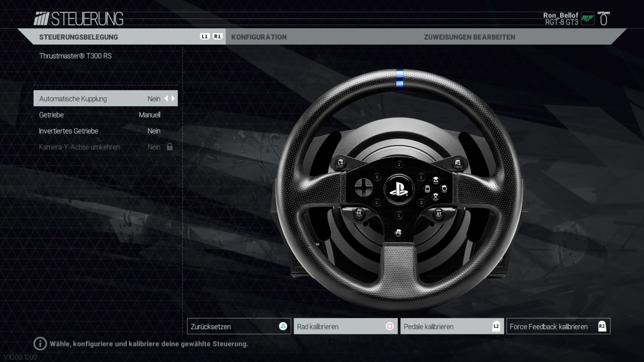
Task: Open Pedale kalibrieren
Action: [x=452, y=326]
